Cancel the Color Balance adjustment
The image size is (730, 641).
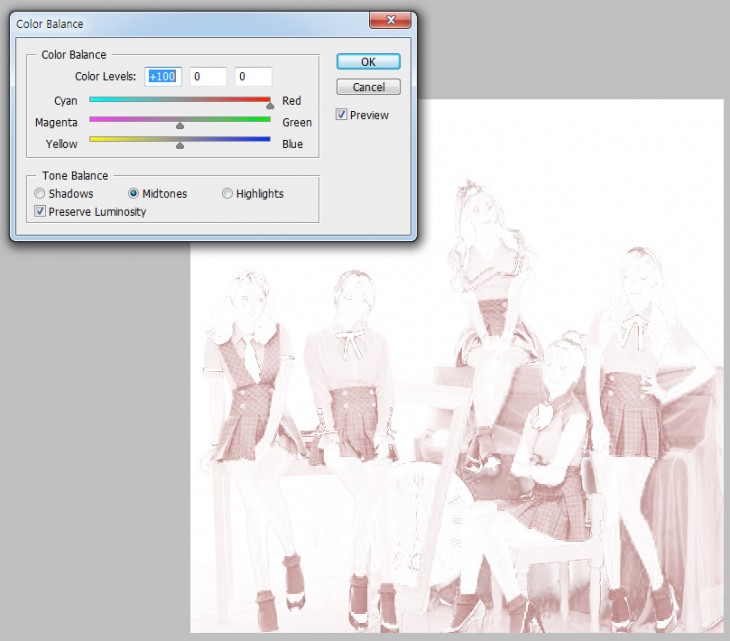tap(368, 87)
